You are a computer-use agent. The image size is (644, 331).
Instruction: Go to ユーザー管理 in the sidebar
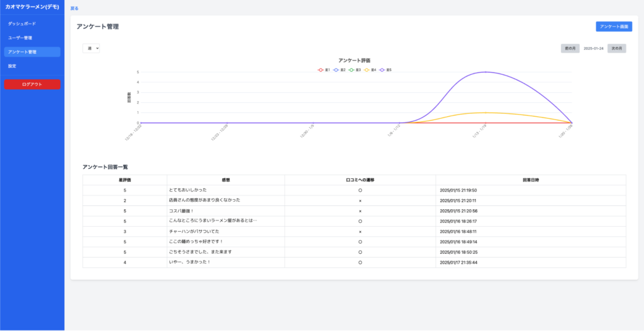(20, 38)
